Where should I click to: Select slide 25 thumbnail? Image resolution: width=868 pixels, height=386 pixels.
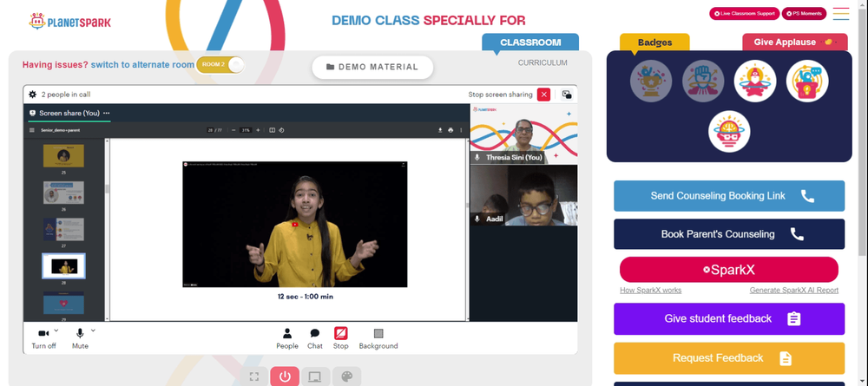coord(63,156)
